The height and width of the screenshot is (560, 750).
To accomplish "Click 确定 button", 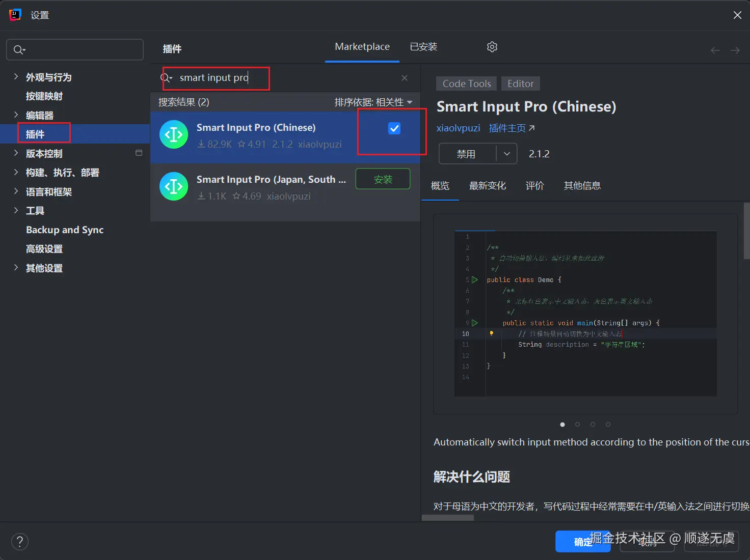I will click(x=583, y=542).
